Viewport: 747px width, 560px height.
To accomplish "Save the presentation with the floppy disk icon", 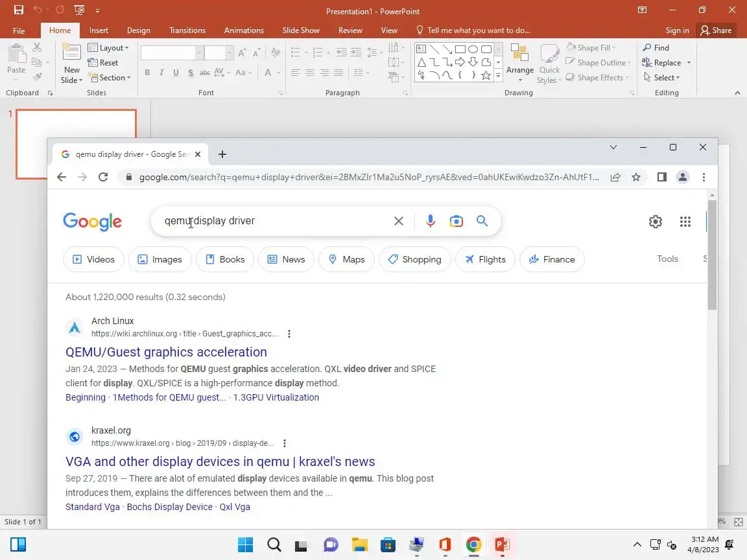I will point(19,10).
